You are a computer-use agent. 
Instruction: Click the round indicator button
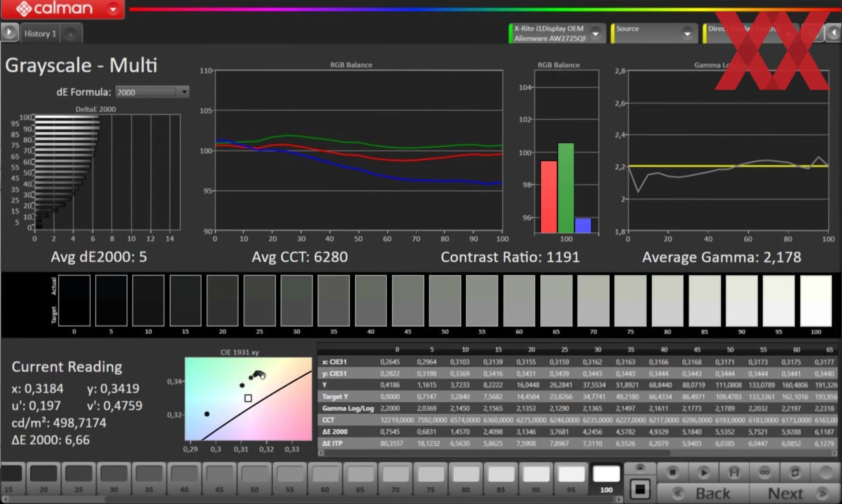(x=825, y=472)
